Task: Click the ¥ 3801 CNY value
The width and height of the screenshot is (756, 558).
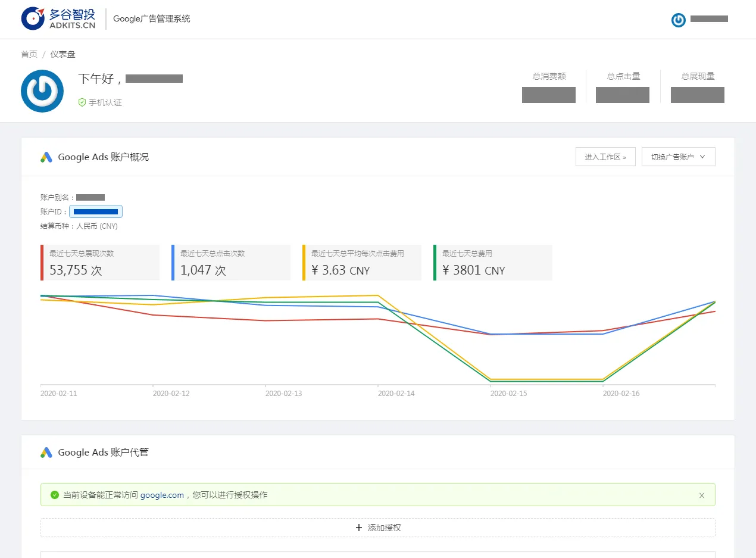Action: (474, 270)
